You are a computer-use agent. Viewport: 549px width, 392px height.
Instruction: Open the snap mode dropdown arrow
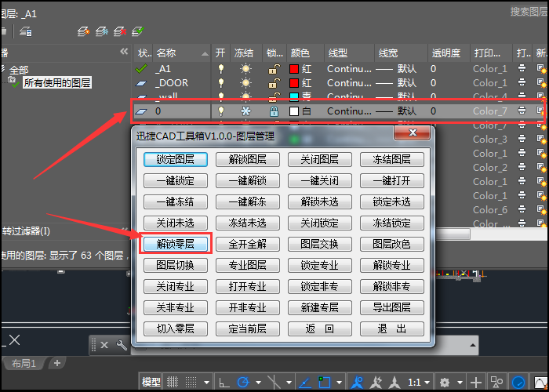206,383
